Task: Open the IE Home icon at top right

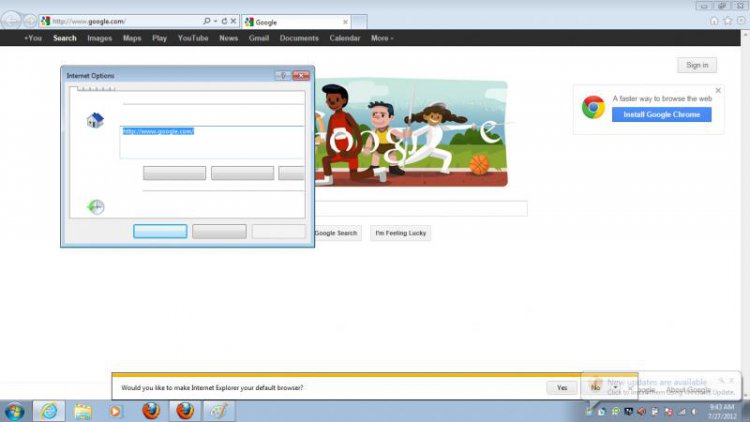Action: [x=714, y=21]
